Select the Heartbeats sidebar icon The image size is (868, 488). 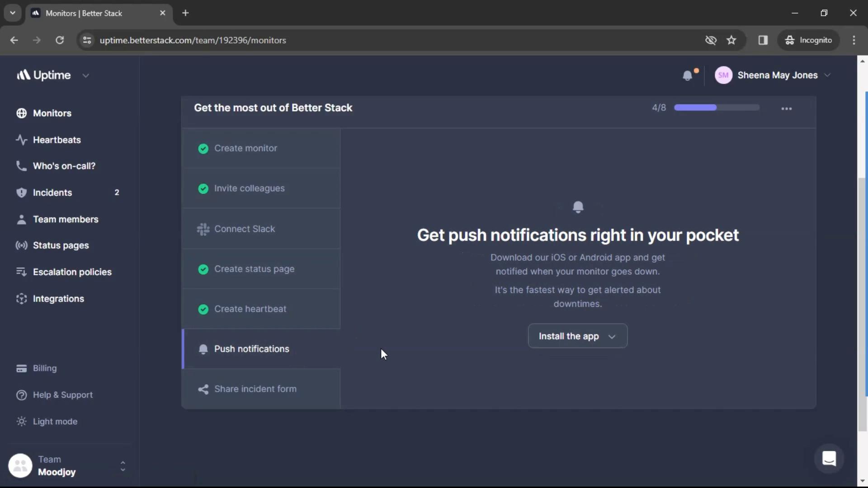point(20,140)
